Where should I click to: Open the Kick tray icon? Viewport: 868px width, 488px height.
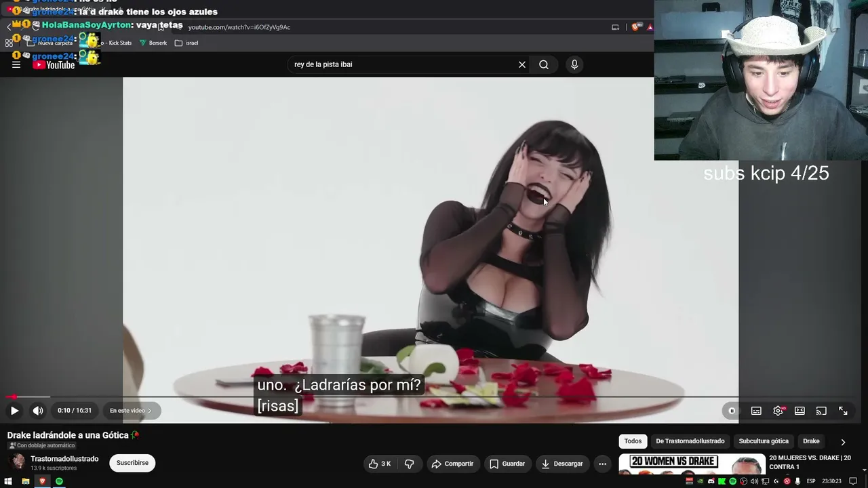click(722, 481)
